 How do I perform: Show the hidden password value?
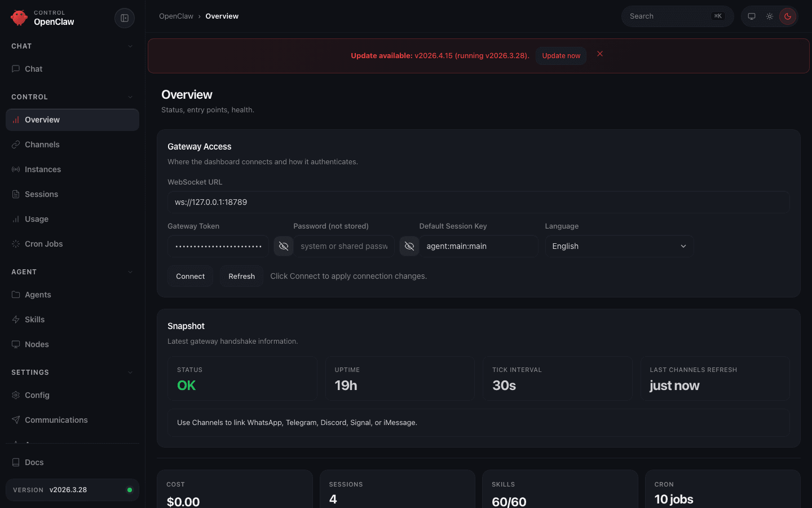click(x=409, y=246)
